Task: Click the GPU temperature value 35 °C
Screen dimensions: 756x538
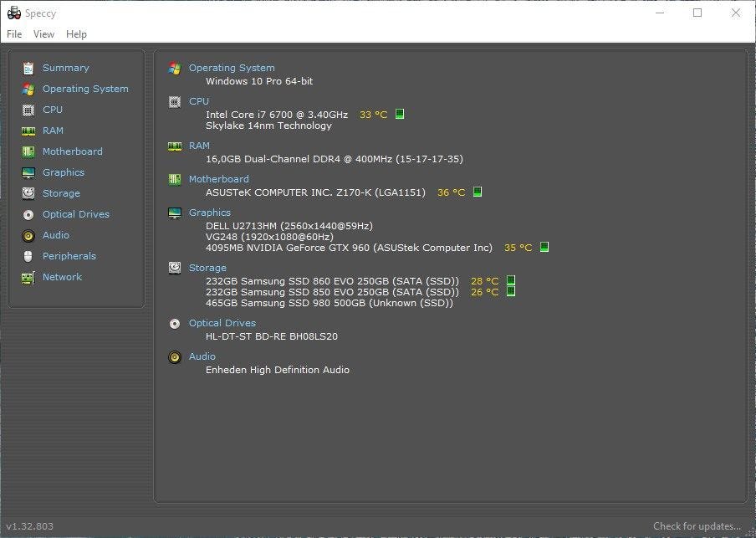Action: (x=518, y=248)
